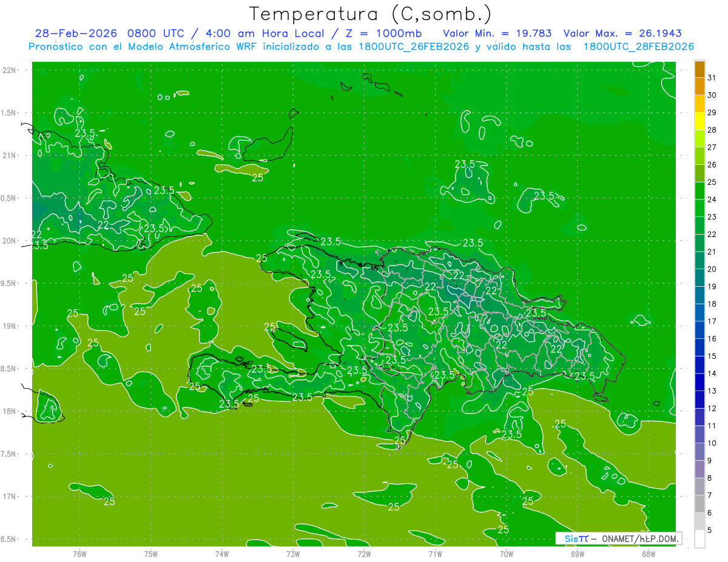Click the '69W' longitude axis label
728x562 pixels.
tap(578, 554)
